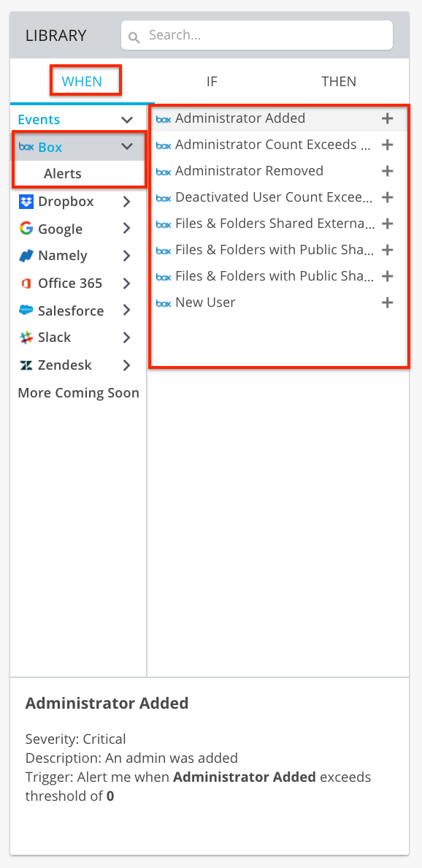Click the search magnifier icon
Screen dimensions: 422x868
(x=134, y=37)
